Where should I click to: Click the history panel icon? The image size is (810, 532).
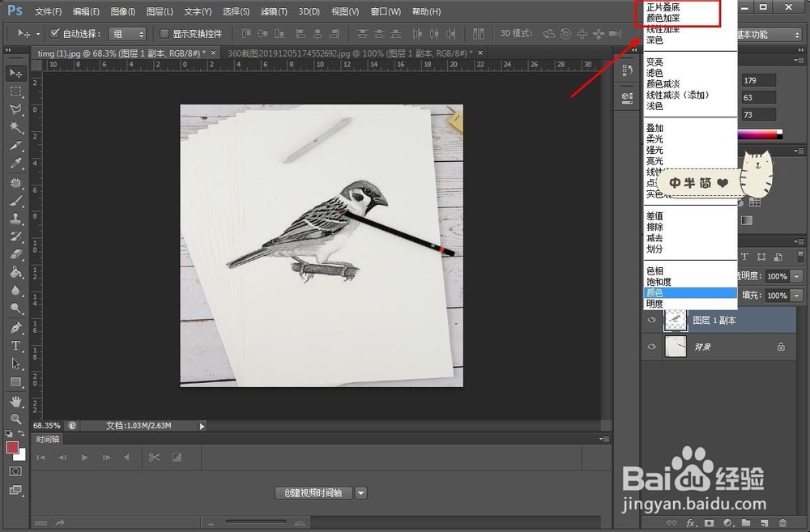[x=627, y=70]
